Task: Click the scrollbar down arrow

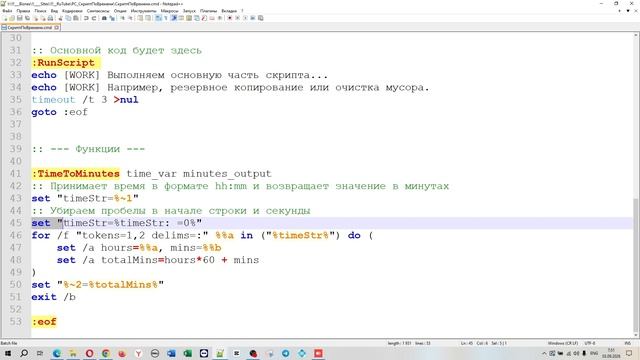Action: (636, 336)
